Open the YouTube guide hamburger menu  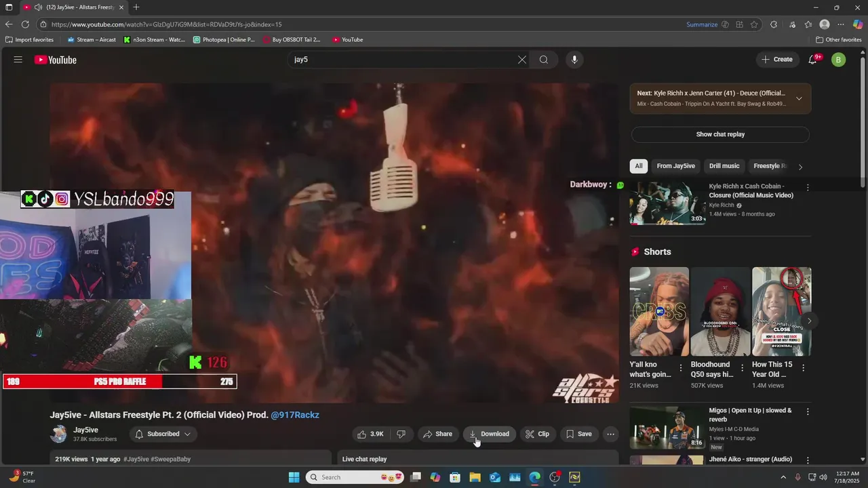point(18,60)
